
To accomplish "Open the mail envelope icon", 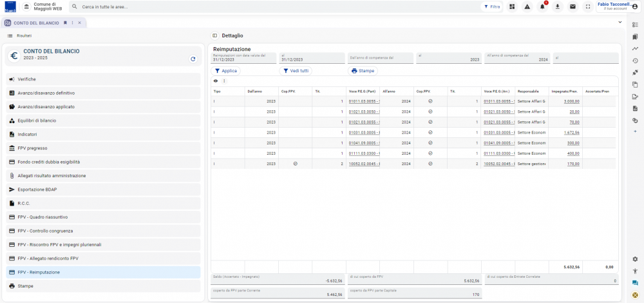I will (x=573, y=6).
